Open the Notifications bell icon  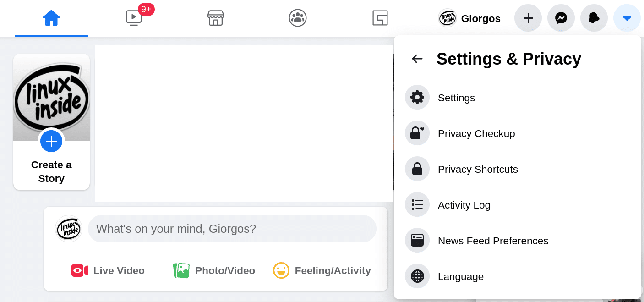pos(594,18)
